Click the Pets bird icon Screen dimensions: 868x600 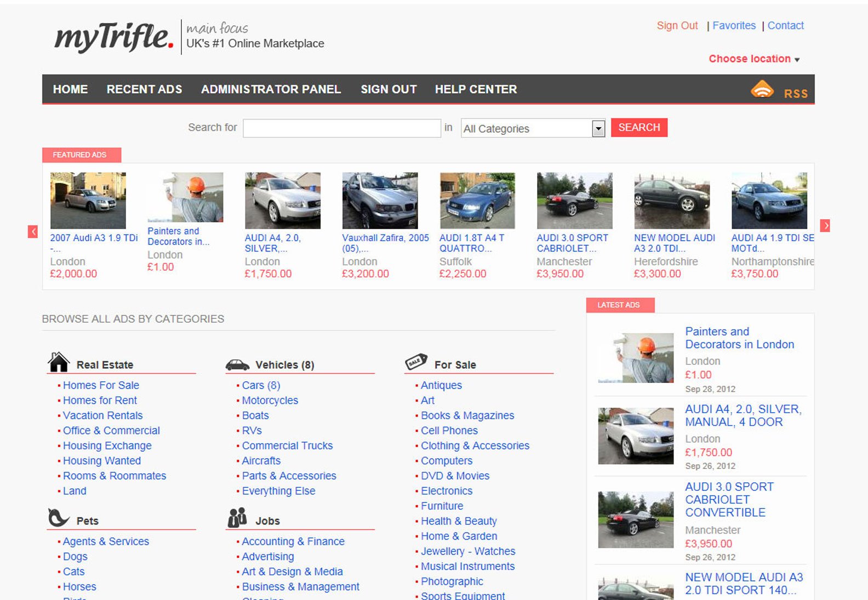coord(58,518)
